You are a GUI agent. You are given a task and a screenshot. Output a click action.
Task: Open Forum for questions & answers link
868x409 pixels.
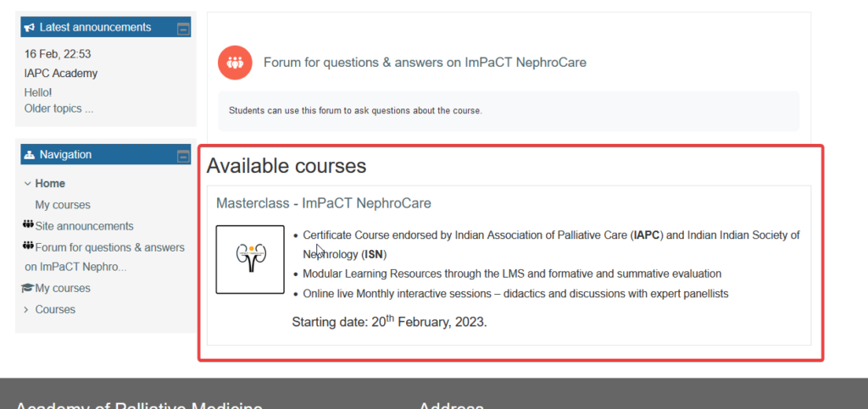tap(425, 63)
